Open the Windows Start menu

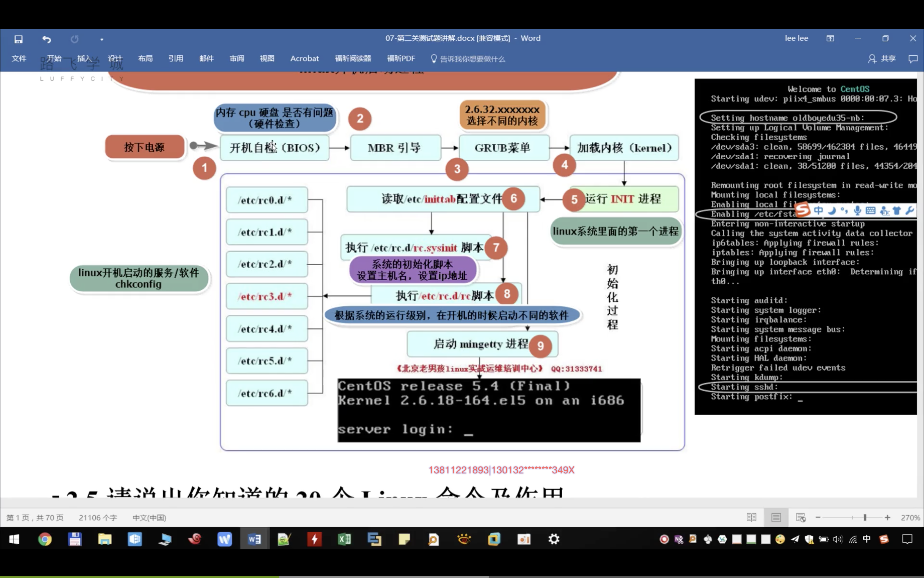tap(14, 539)
